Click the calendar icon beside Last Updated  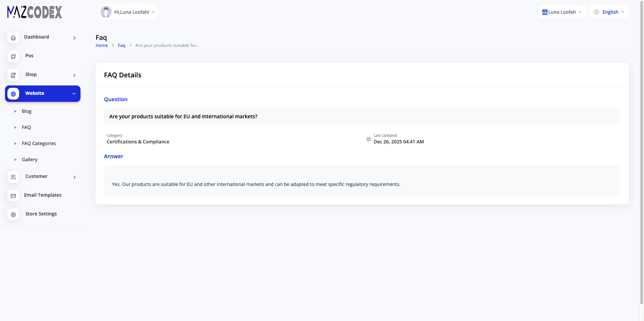(369, 139)
